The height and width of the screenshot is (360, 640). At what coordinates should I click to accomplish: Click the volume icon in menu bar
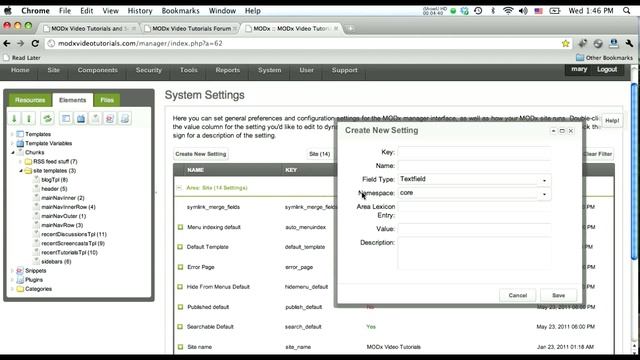click(523, 11)
